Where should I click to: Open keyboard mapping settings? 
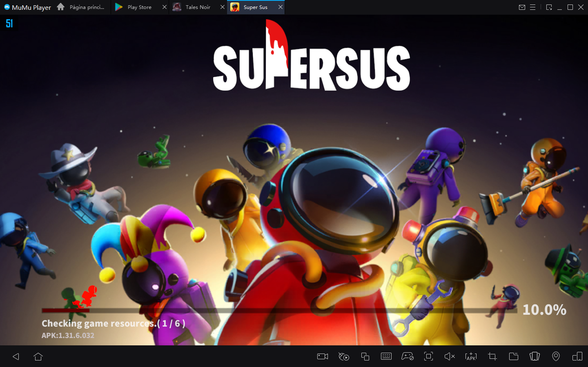(386, 356)
